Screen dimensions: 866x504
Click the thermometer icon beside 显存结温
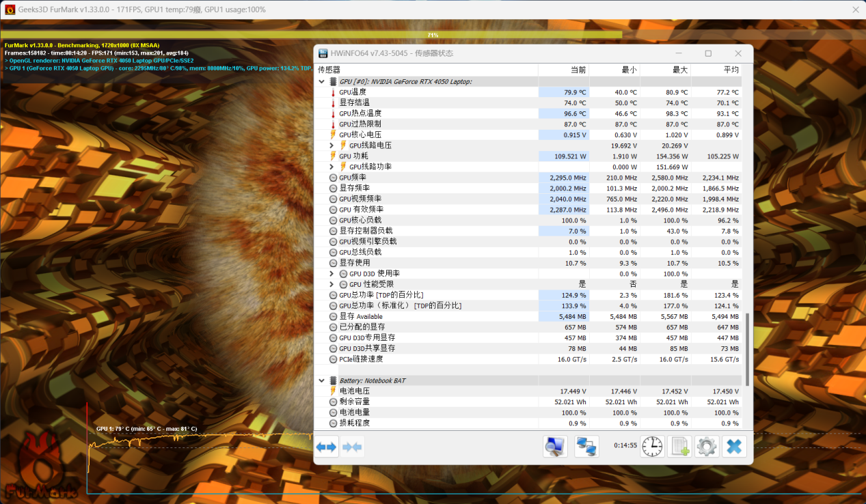(x=334, y=103)
